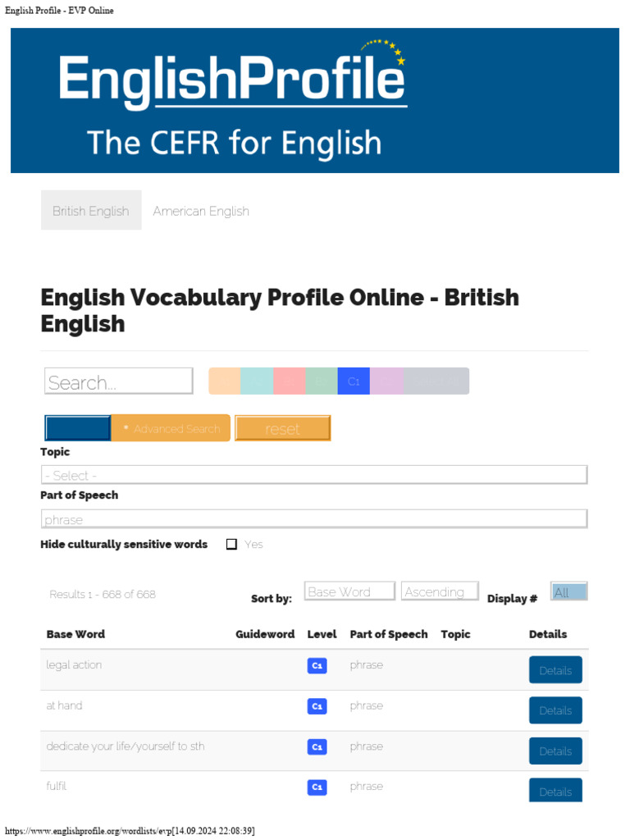630x840 pixels.
Task: Click the C1 badge next to 'fulfil'
Action: tap(317, 787)
